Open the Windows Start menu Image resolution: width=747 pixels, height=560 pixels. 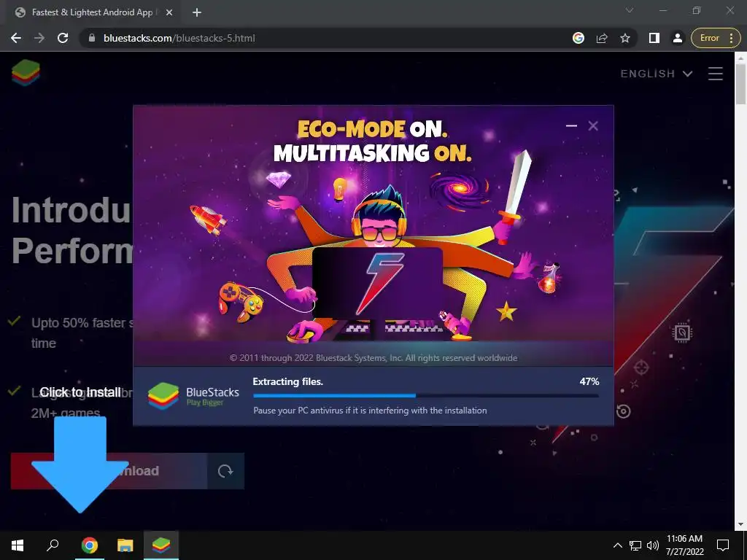tap(18, 545)
